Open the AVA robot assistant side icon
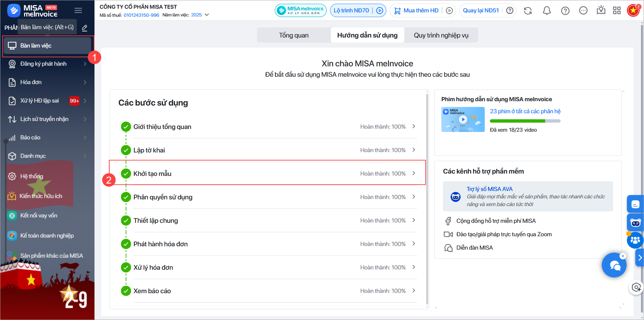This screenshot has width=644, height=320. tap(635, 222)
